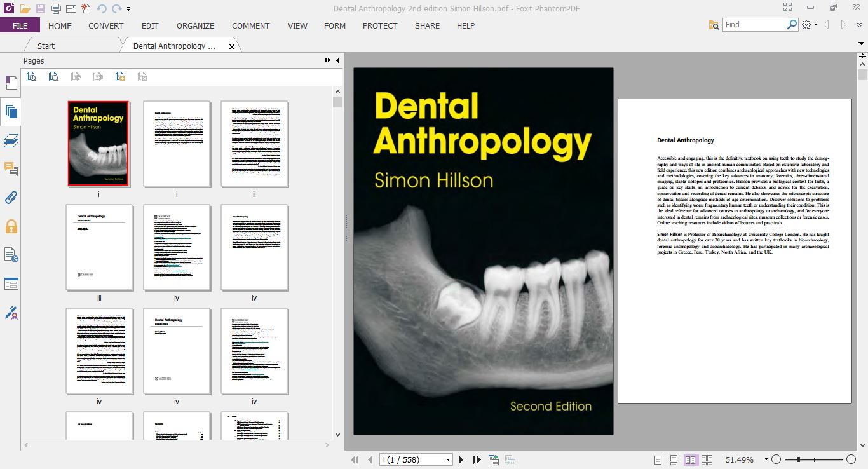Screen dimensions: 868x469
Task: Click the zoom out minus button
Action: [x=776, y=459]
